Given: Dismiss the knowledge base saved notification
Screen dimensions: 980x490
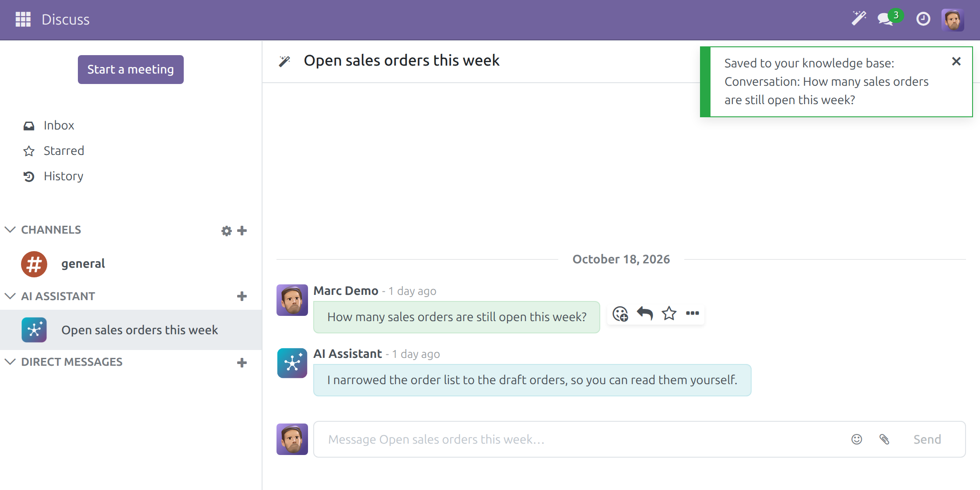Looking at the screenshot, I should [x=956, y=61].
